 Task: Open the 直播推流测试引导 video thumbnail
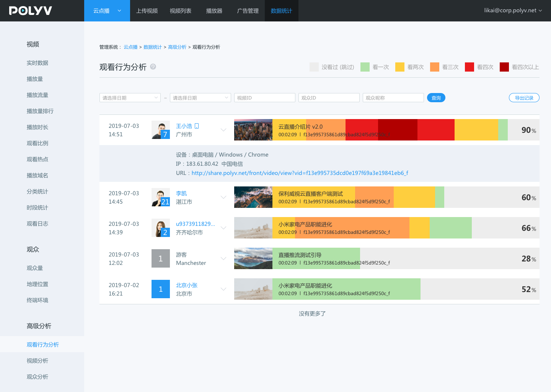pyautogui.click(x=253, y=258)
